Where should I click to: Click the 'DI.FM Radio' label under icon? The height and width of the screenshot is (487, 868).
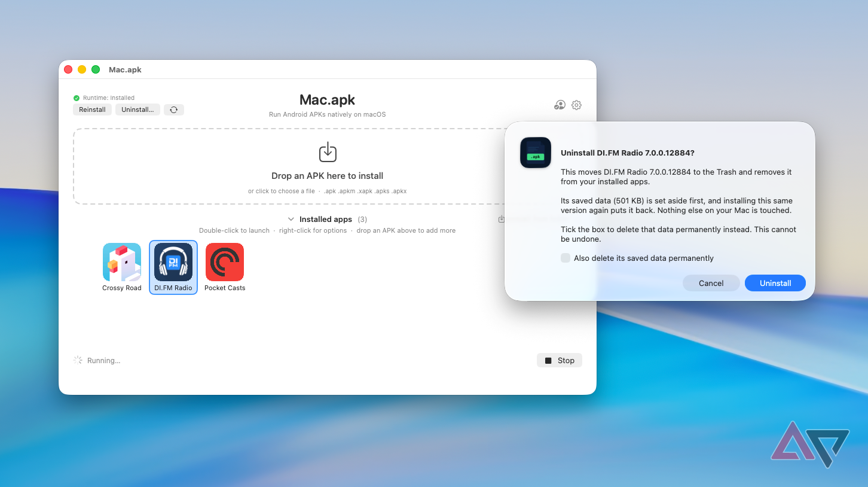tap(173, 288)
